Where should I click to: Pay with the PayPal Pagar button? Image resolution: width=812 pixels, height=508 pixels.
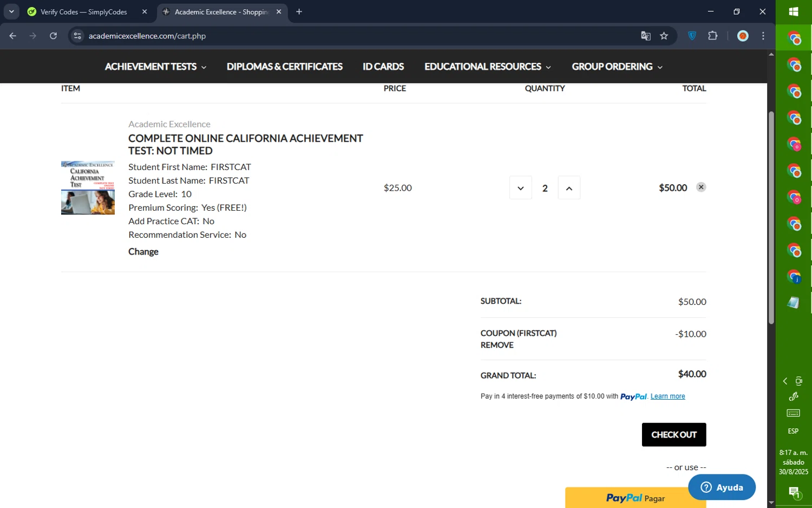(x=636, y=498)
